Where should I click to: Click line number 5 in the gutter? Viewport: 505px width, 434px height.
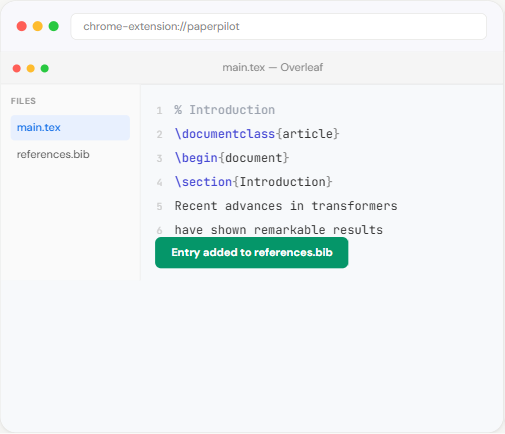click(x=159, y=206)
